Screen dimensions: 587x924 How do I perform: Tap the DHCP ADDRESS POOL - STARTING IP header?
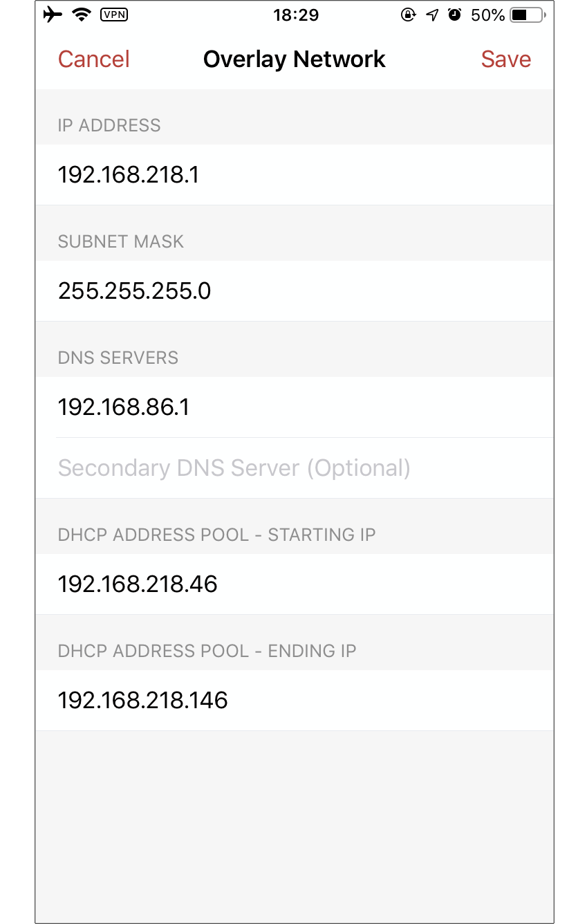pos(217,535)
